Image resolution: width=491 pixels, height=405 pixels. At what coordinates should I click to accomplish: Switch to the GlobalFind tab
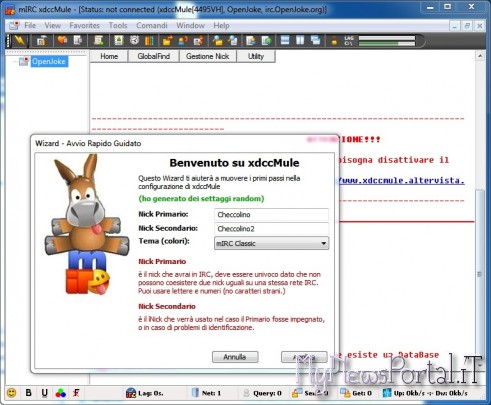[x=154, y=56]
